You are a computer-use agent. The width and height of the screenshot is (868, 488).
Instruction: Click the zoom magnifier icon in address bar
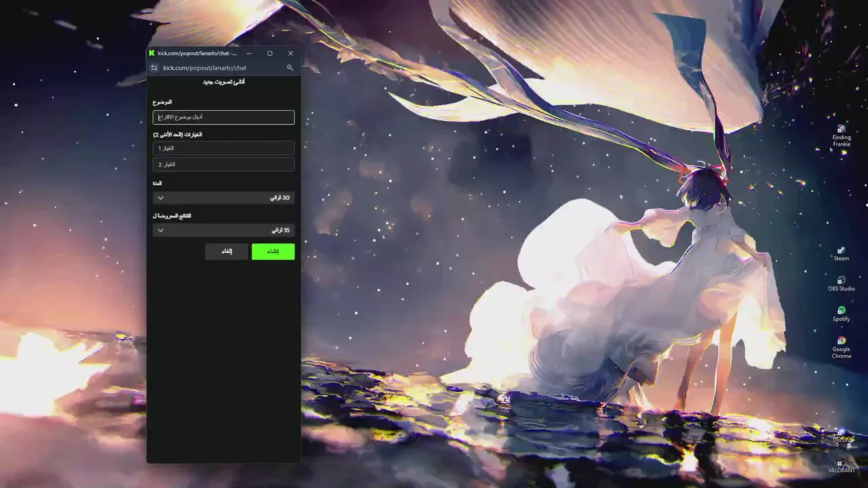click(x=290, y=68)
